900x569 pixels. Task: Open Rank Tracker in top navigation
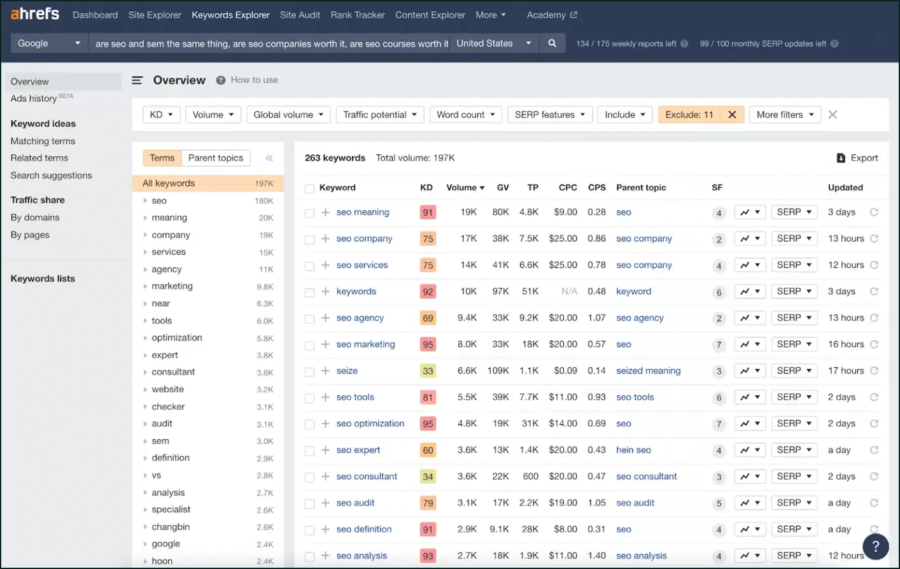[358, 15]
